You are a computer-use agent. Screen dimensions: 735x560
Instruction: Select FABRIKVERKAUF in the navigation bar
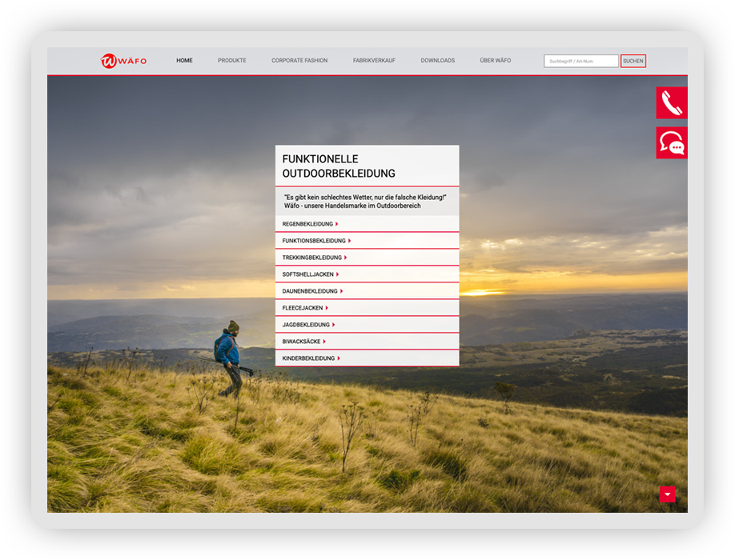tap(374, 61)
